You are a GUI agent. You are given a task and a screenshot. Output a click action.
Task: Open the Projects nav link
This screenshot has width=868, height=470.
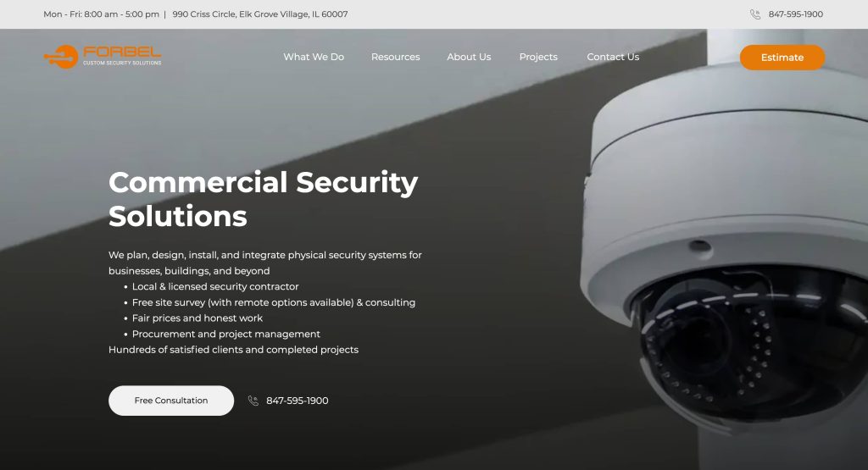point(538,57)
